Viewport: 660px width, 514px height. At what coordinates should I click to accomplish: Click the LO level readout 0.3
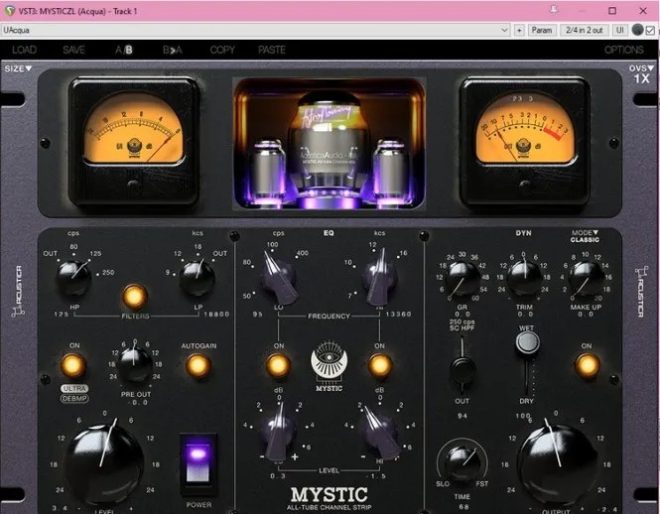[x=277, y=476]
